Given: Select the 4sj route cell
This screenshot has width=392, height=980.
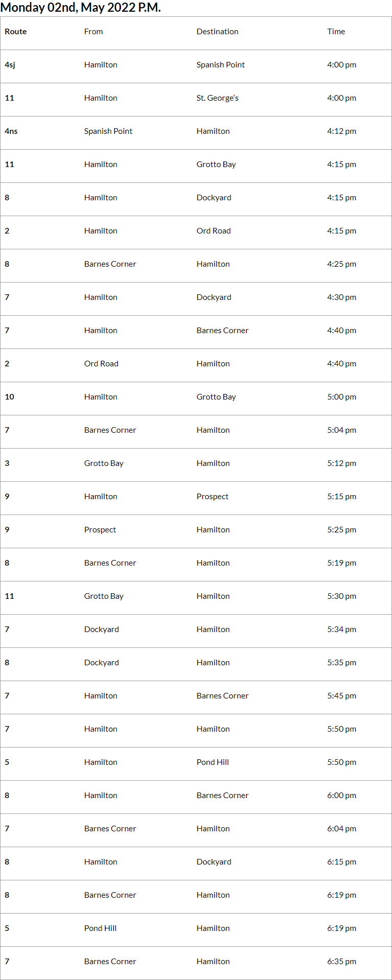Looking at the screenshot, I should tap(10, 65).
